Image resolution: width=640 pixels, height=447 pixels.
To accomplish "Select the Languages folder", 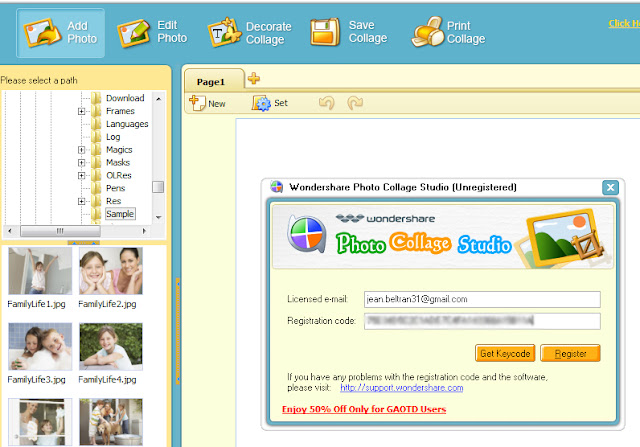I will click(127, 124).
